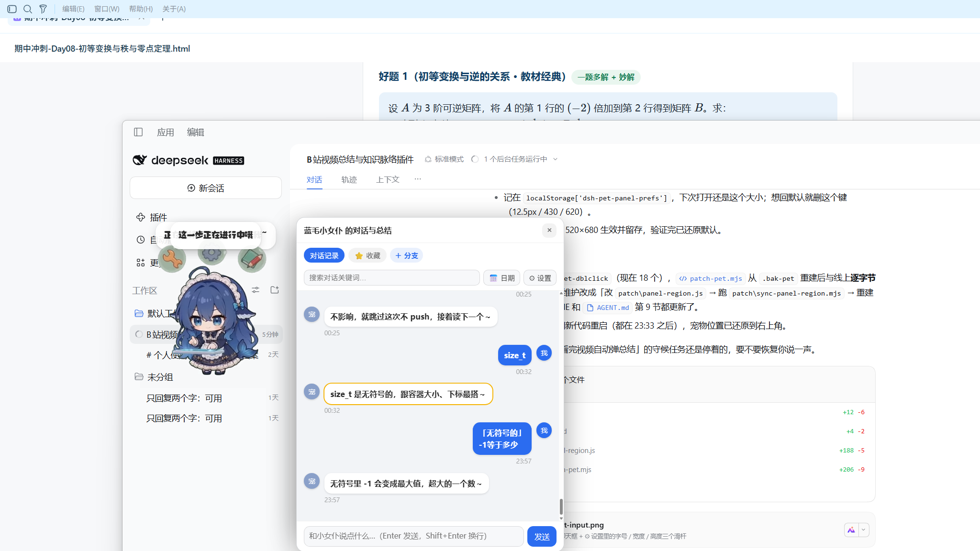Open the 日期 date filter
The width and height of the screenshot is (980, 551).
501,278
